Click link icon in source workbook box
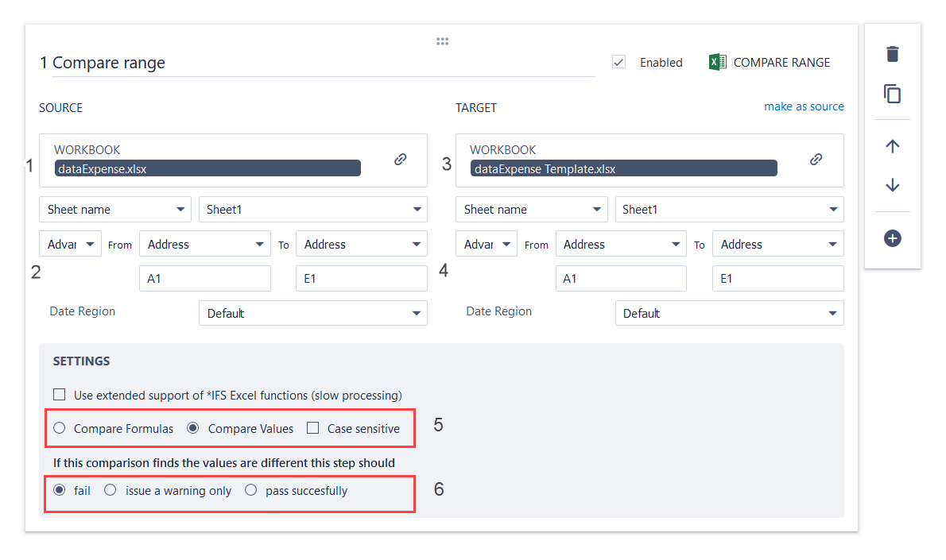The width and height of the screenshot is (946, 560). pyautogui.click(x=401, y=160)
